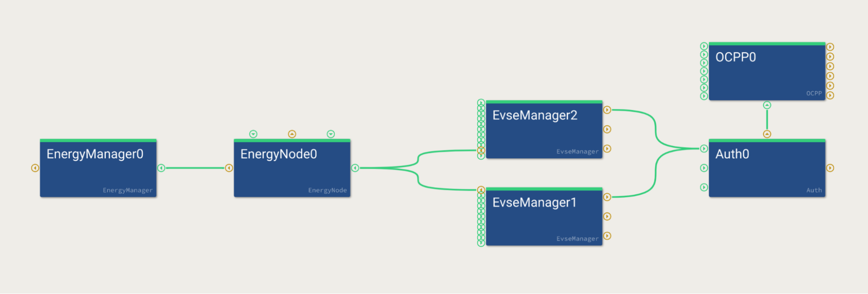Click the orange port left of EnergyNode0
Image resolution: width=868 pixels, height=294 pixels.
point(229,168)
